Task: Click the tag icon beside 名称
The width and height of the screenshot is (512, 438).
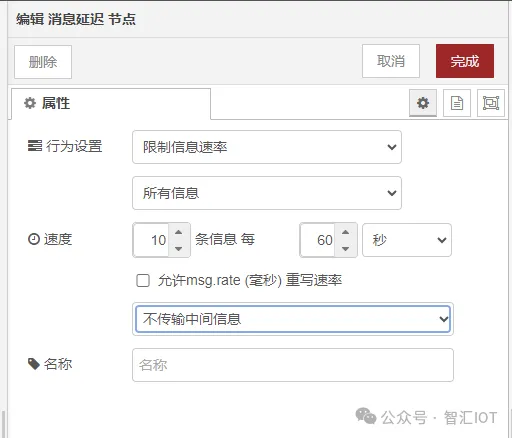Action: pyautogui.click(x=34, y=364)
